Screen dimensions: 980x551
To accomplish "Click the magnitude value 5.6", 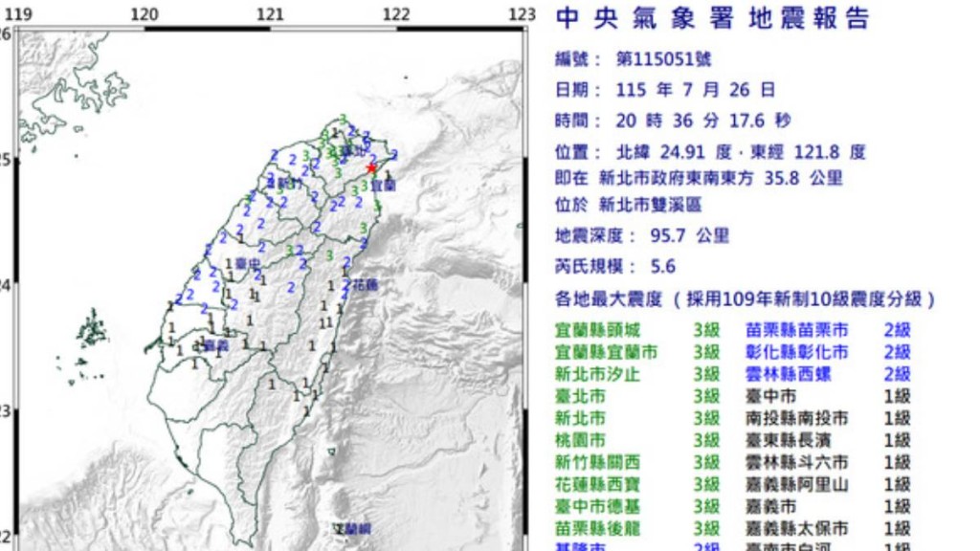I will [662, 267].
